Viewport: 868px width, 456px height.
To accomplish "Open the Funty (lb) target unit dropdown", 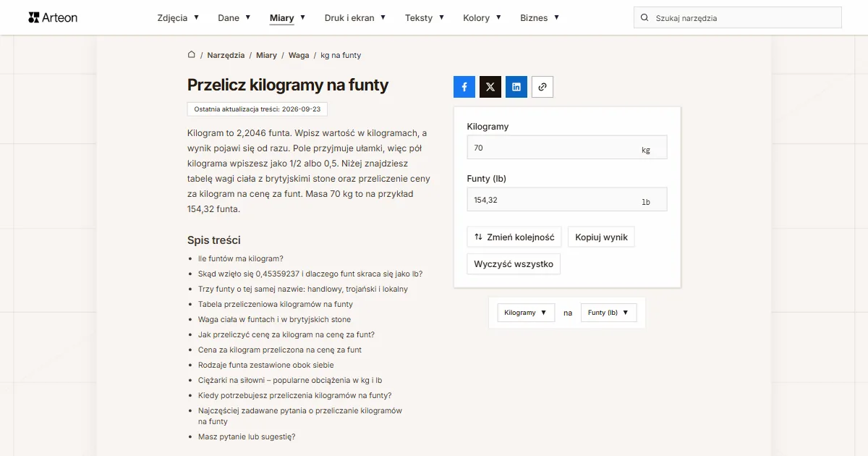I will [609, 313].
